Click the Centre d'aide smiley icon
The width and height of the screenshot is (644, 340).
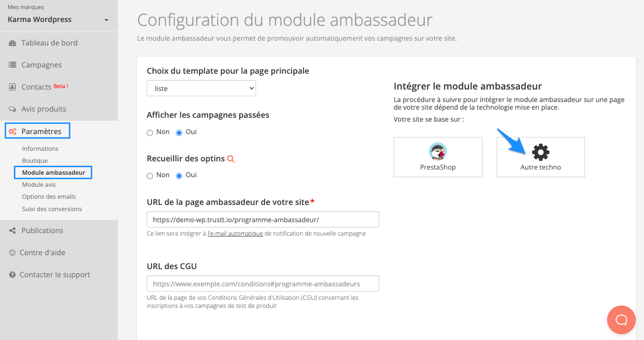pyautogui.click(x=12, y=253)
